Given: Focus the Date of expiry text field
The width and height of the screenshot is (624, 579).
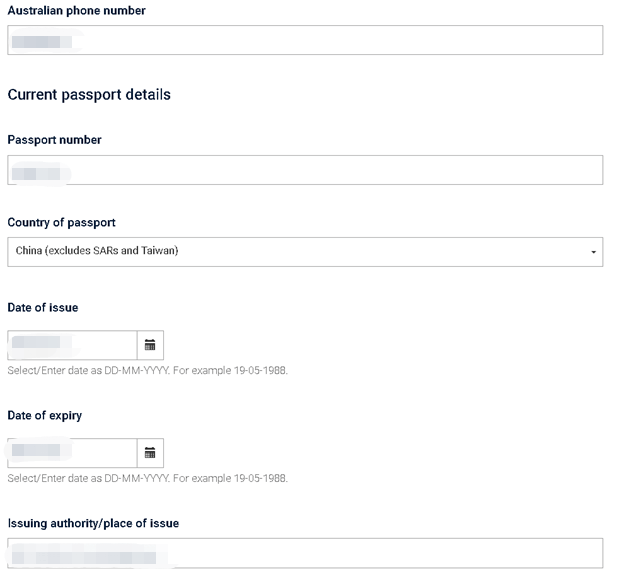Looking at the screenshot, I should pos(72,453).
